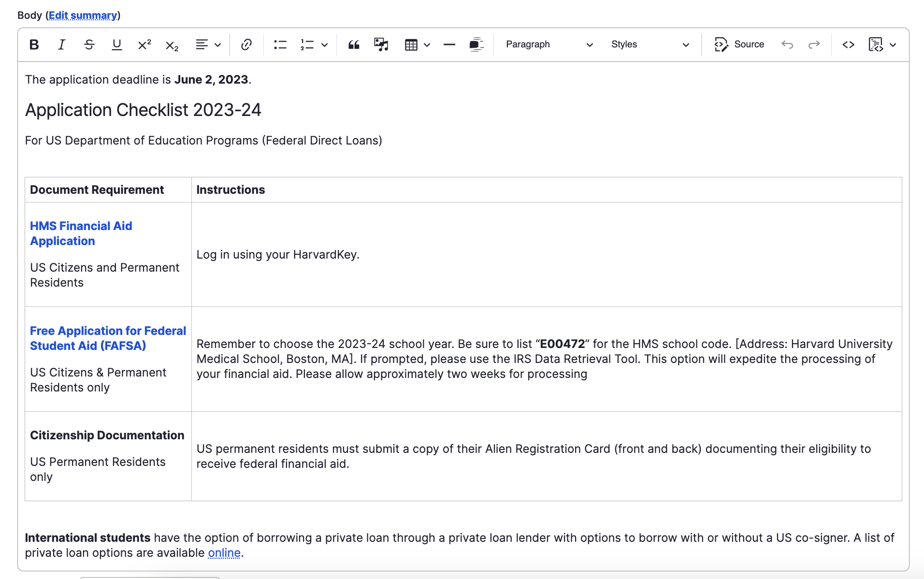Open the Paragraph heading dropdown
Viewport: 924px width, 579px height.
tap(549, 44)
